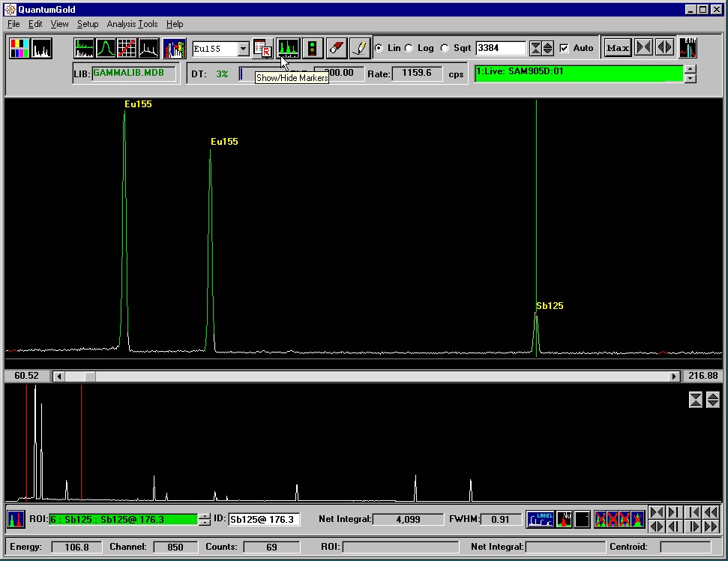Viewport: 728px width, 561px height.
Task: Click the Gaussian peak curve icon
Action: pos(106,49)
